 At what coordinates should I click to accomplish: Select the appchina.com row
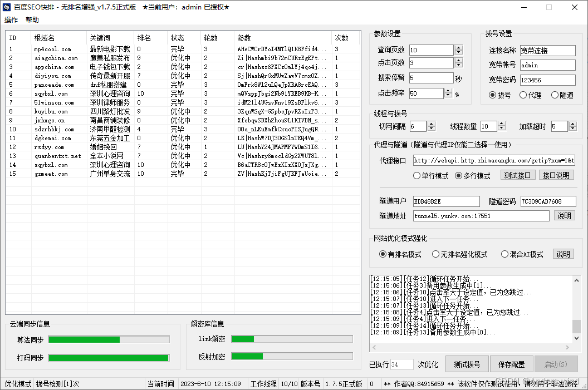(x=183, y=67)
